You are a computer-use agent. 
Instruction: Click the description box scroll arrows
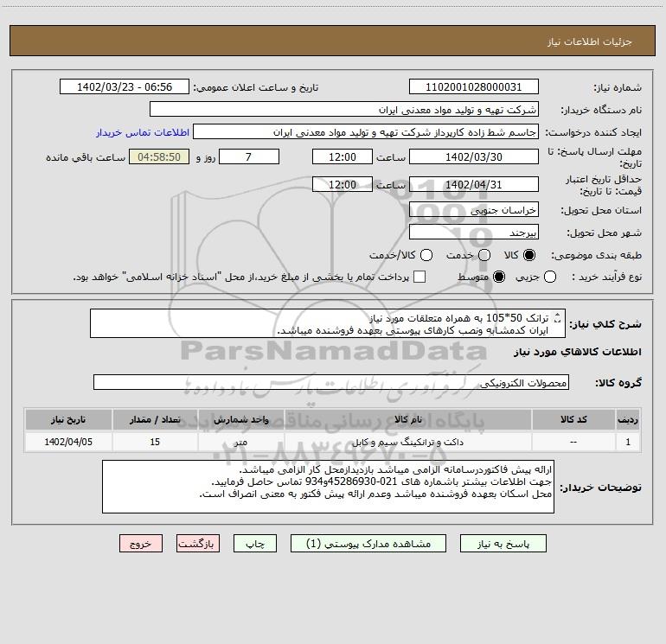558,317
